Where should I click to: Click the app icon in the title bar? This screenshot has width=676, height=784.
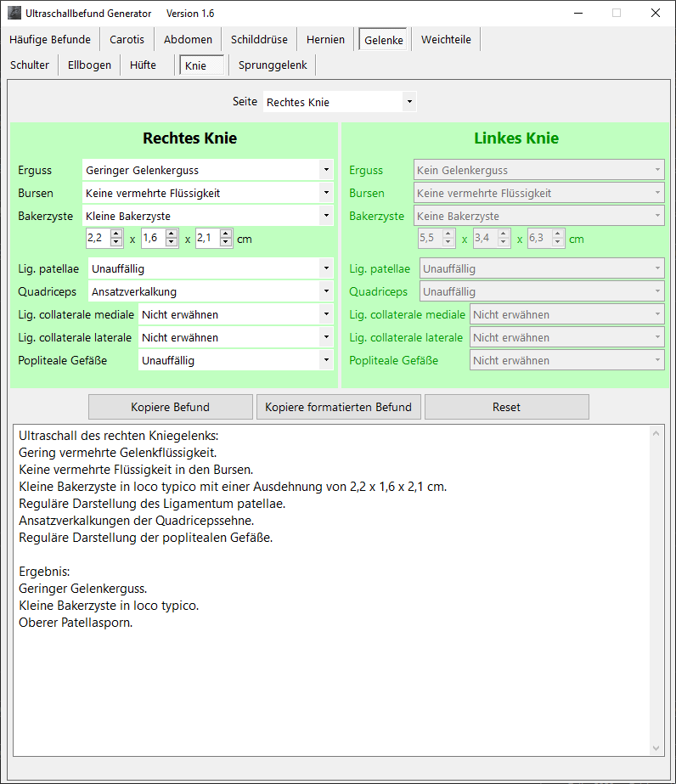pos(14,14)
